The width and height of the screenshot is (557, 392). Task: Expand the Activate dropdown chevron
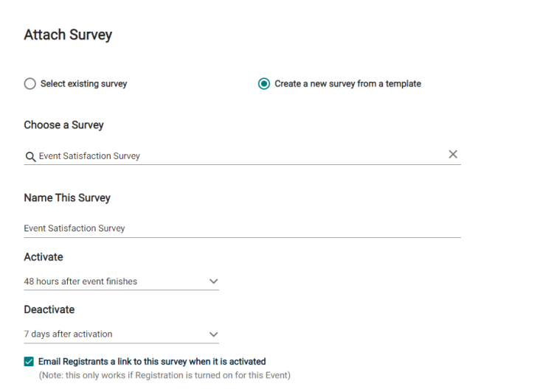(x=213, y=281)
